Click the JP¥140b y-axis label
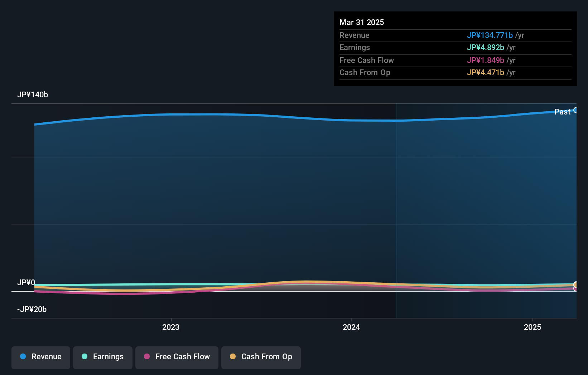 tap(33, 95)
